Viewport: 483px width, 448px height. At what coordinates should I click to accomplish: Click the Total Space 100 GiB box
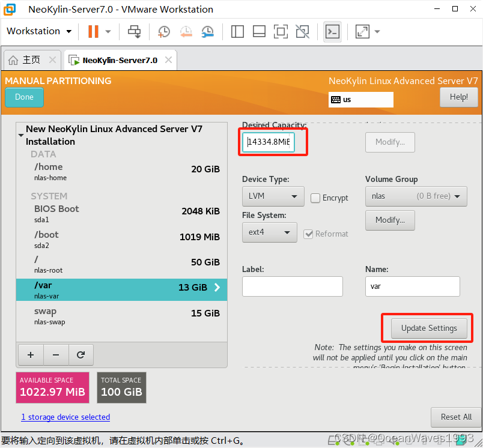pos(122,387)
